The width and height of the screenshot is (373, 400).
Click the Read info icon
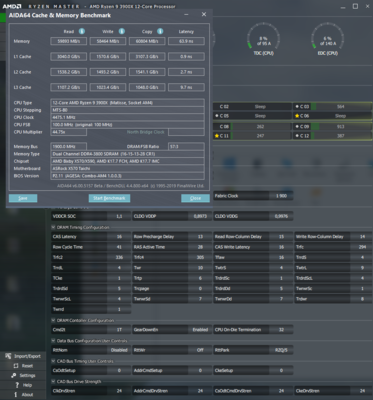pyautogui.click(x=82, y=31)
